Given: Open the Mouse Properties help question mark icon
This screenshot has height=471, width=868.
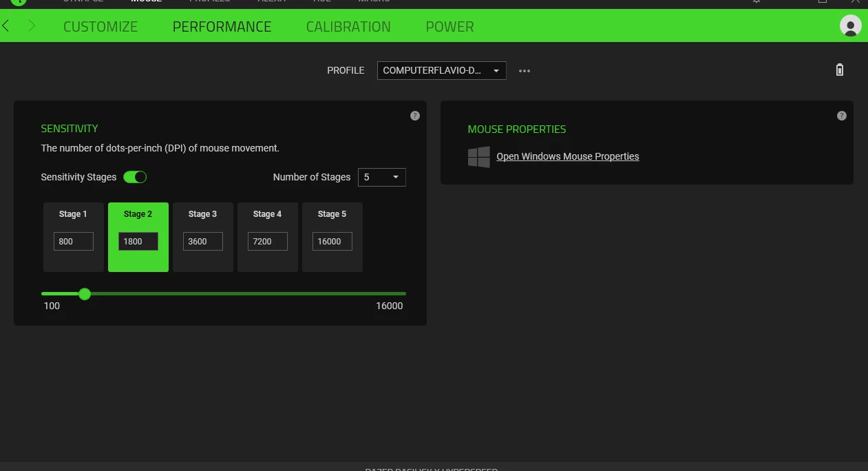Looking at the screenshot, I should tap(841, 115).
